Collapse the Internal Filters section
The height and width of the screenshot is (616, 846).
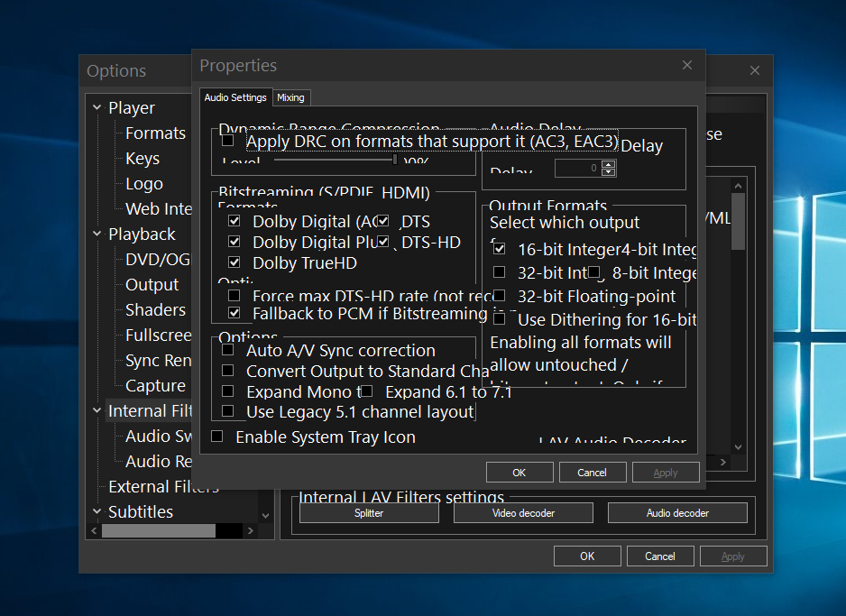point(97,410)
